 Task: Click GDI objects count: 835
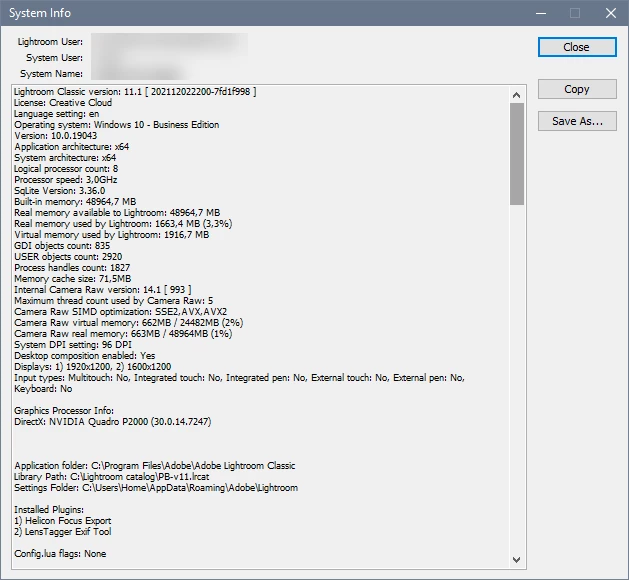point(62,245)
